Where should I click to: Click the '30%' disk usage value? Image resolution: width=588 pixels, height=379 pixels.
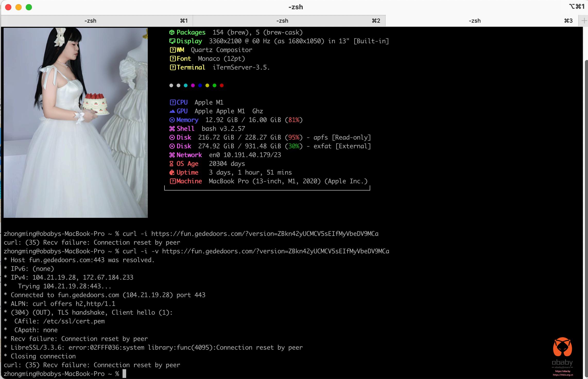(x=294, y=146)
